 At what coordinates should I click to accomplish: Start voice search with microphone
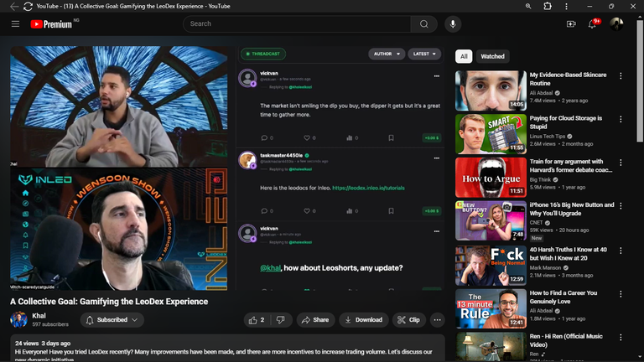pyautogui.click(x=453, y=23)
